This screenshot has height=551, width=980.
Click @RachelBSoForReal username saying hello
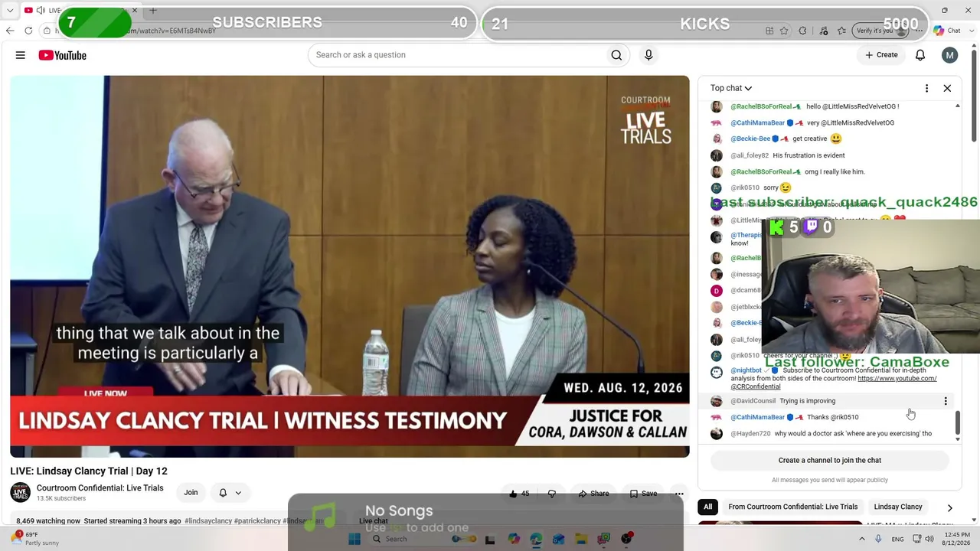coord(761,106)
